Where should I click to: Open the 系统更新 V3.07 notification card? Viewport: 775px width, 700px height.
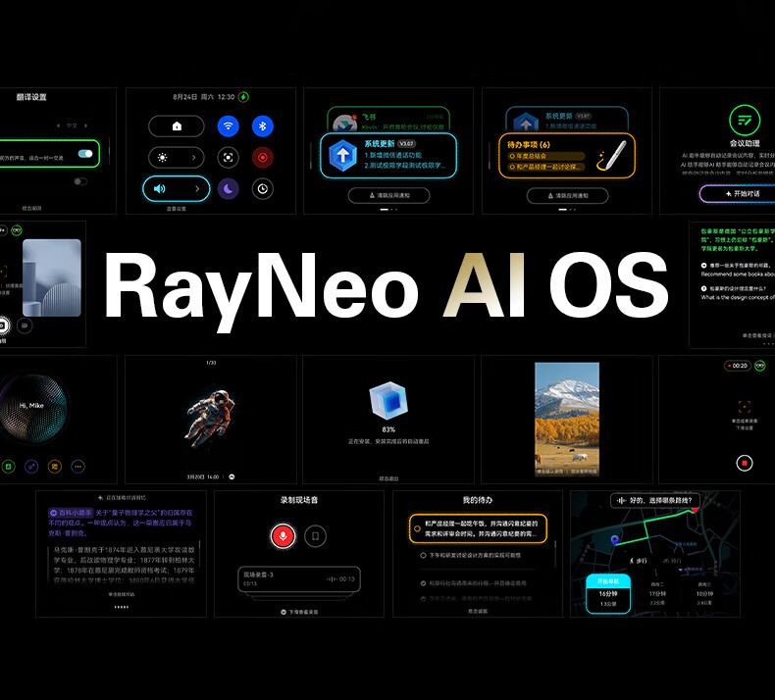388,155
